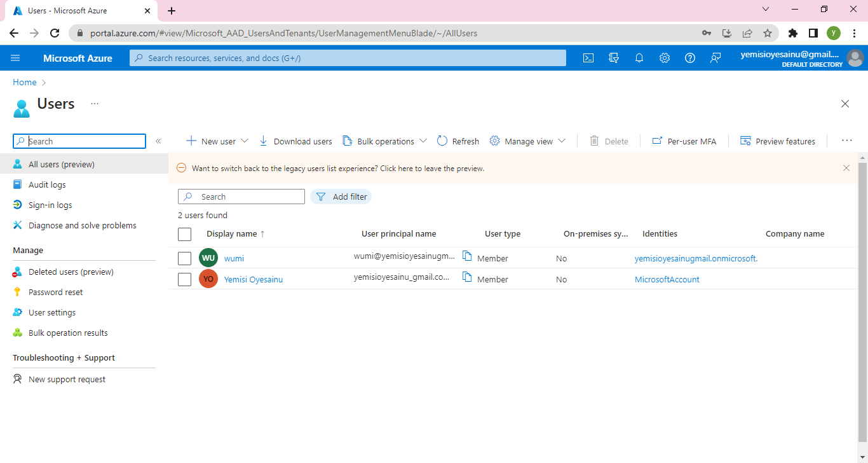Reload the page with the browser reload button
This screenshot has width=868, height=463.
tap(55, 33)
